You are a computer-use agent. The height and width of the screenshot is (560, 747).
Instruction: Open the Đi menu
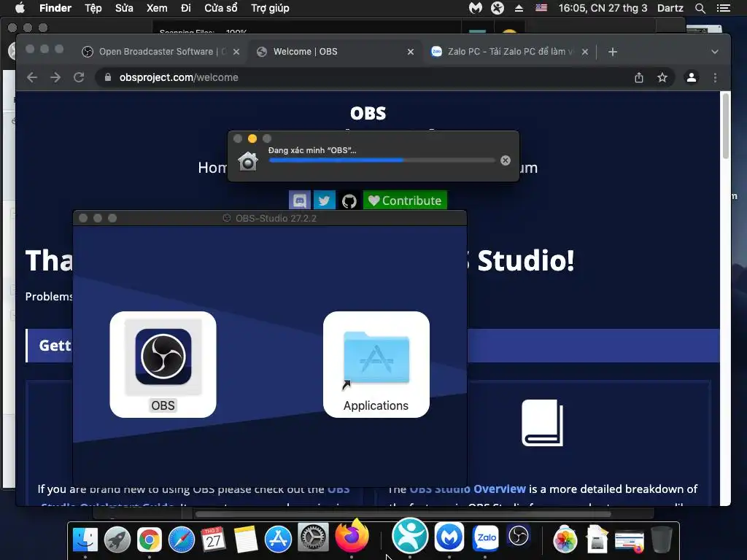click(186, 8)
